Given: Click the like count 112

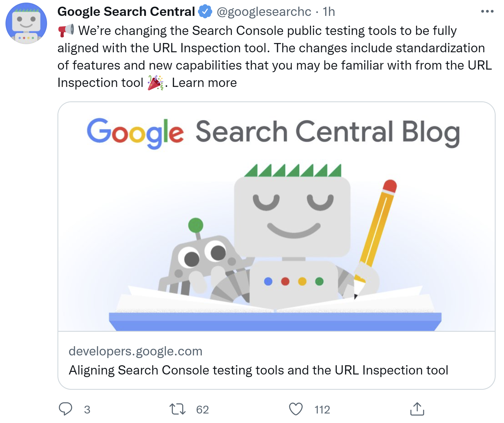Looking at the screenshot, I should (322, 409).
